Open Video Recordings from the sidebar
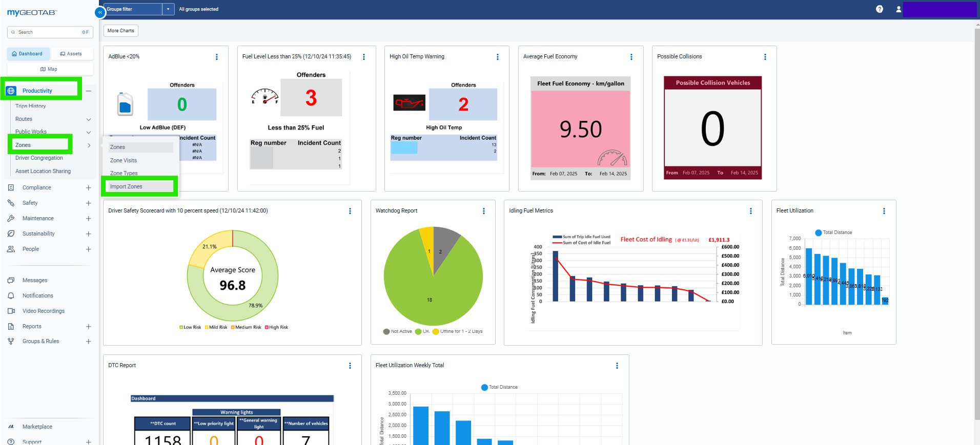 click(x=43, y=311)
